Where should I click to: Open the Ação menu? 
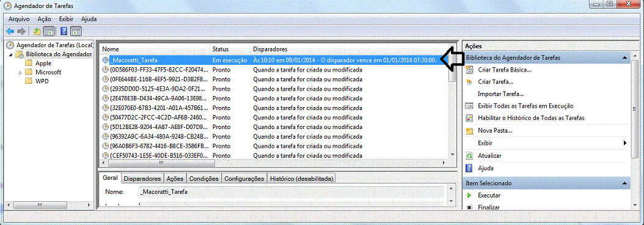coord(44,19)
